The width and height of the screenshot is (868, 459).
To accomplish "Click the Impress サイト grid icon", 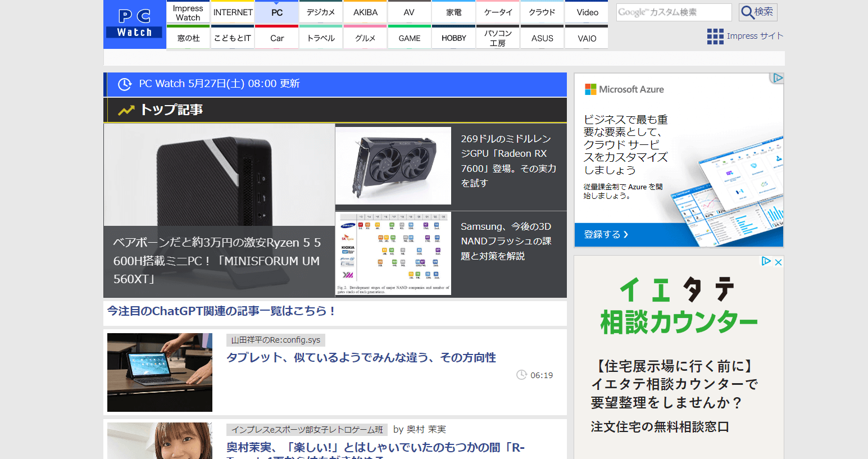I will tap(715, 36).
